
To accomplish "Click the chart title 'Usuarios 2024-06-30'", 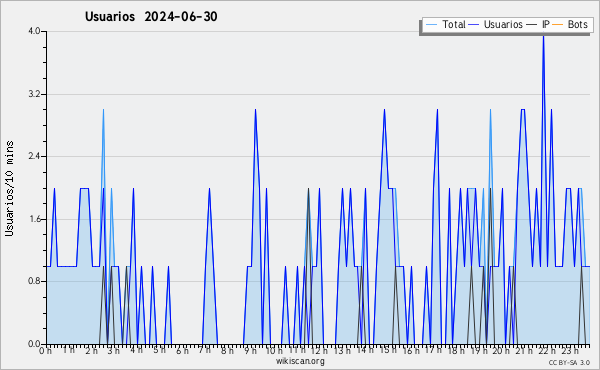I will [151, 17].
